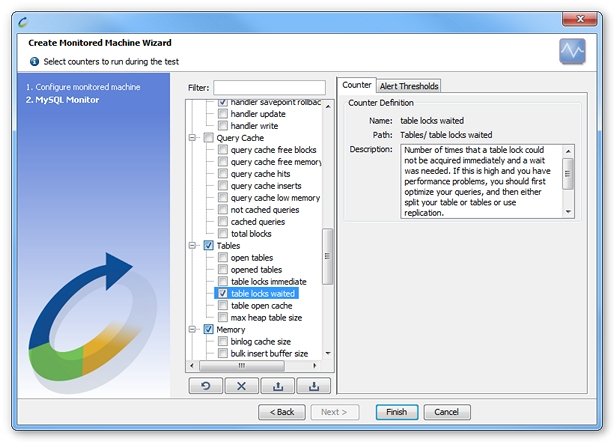Click the Back button

(282, 412)
